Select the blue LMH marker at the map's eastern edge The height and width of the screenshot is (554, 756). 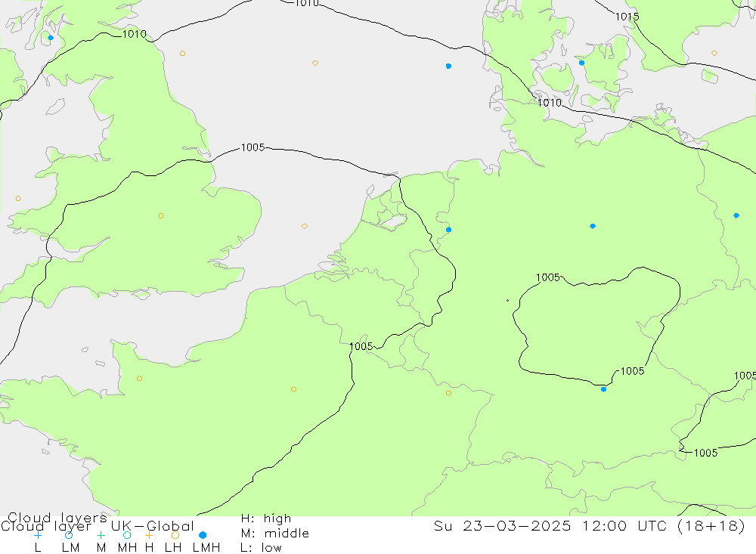[736, 215]
